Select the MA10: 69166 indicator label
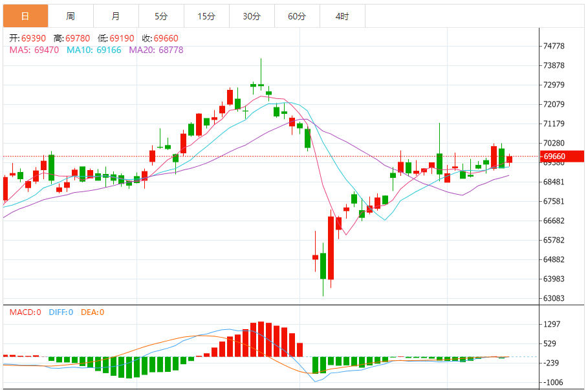This screenshot has width=588, height=390. (x=94, y=50)
